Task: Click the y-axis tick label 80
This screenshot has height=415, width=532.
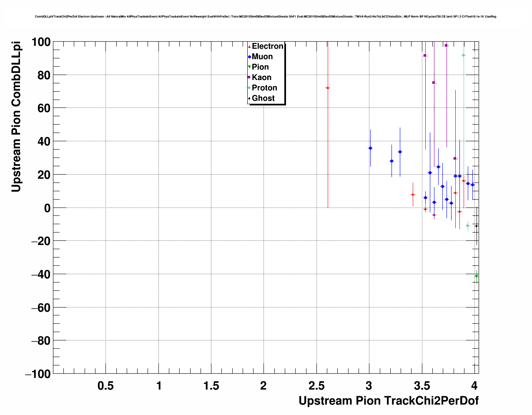Action: click(45, 75)
